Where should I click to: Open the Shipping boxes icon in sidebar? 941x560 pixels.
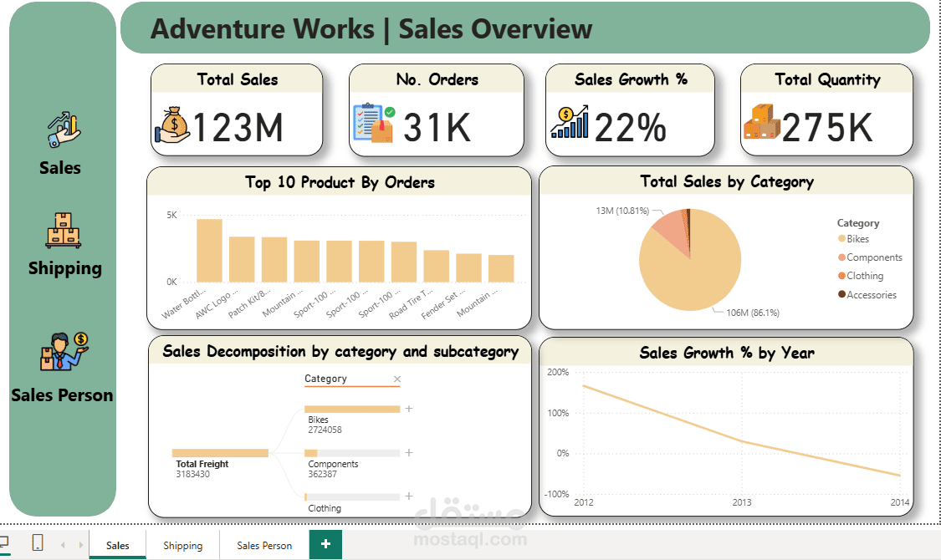pos(63,230)
